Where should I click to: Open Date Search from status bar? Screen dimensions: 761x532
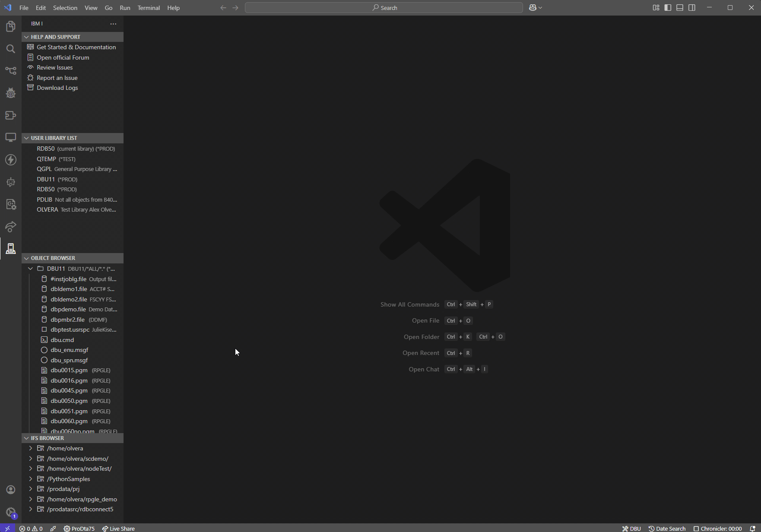tap(667, 528)
